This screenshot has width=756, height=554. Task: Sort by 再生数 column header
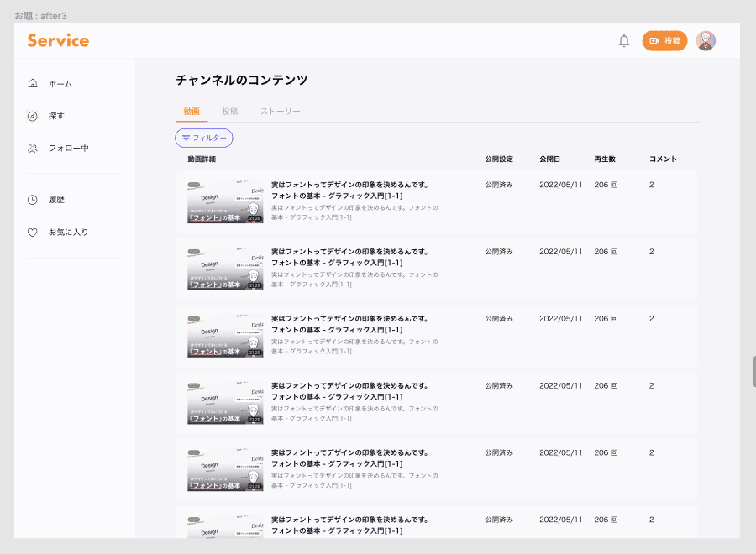(x=605, y=159)
